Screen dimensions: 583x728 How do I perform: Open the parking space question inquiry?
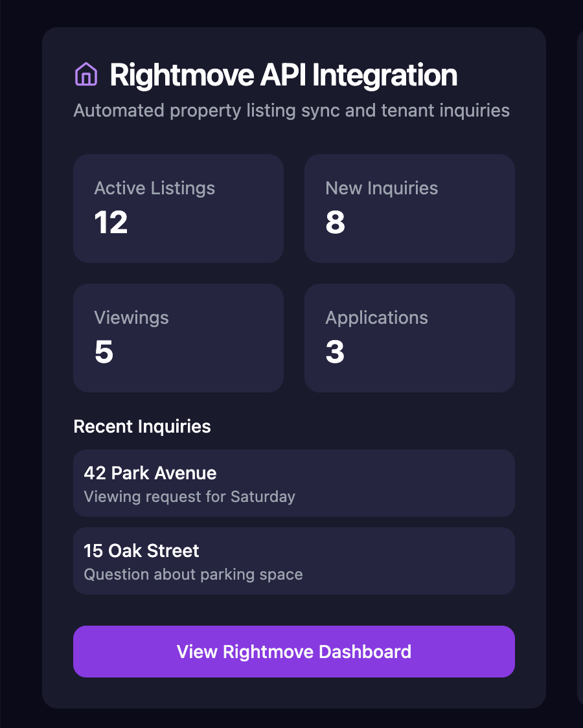coord(193,574)
